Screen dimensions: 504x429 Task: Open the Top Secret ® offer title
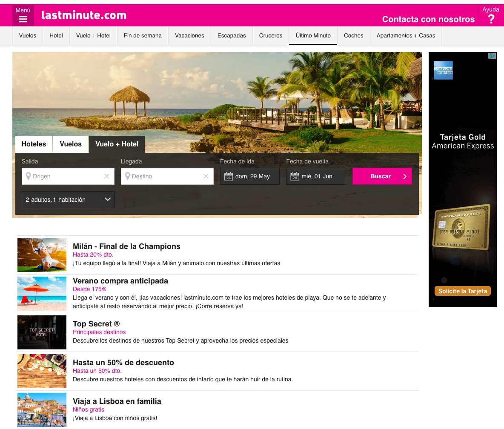click(x=96, y=324)
